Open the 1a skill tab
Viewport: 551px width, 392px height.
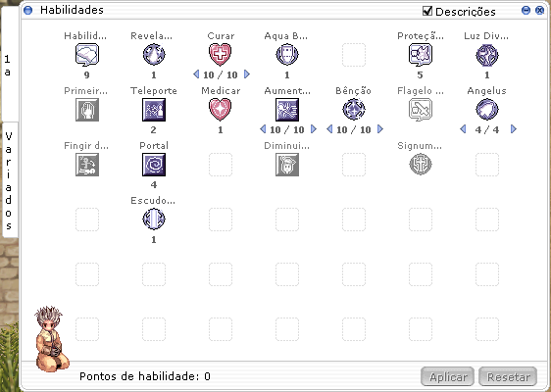[x=9, y=65]
